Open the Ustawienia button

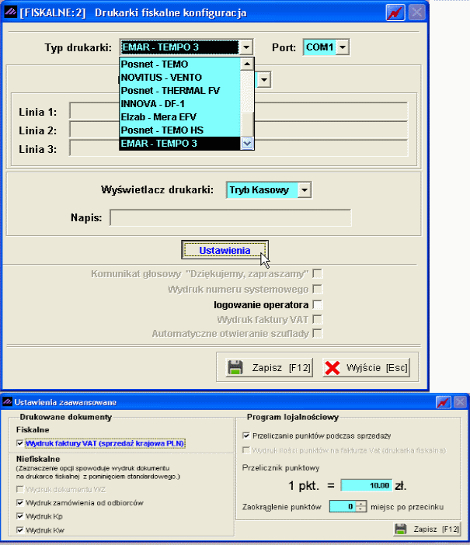pyautogui.click(x=225, y=250)
